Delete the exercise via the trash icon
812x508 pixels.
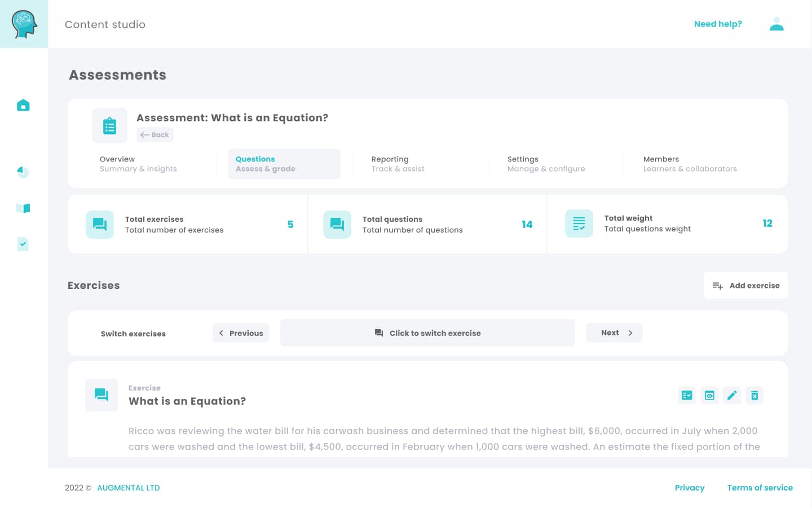click(x=754, y=395)
